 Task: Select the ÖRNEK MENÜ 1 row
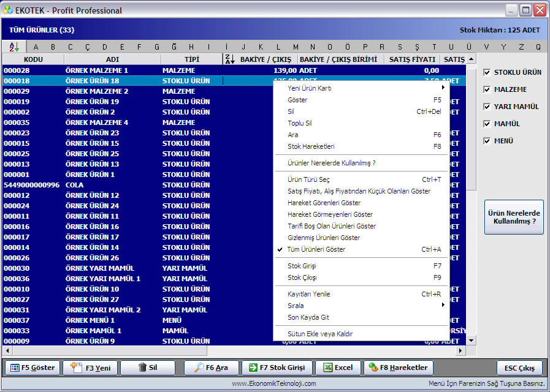click(x=137, y=320)
